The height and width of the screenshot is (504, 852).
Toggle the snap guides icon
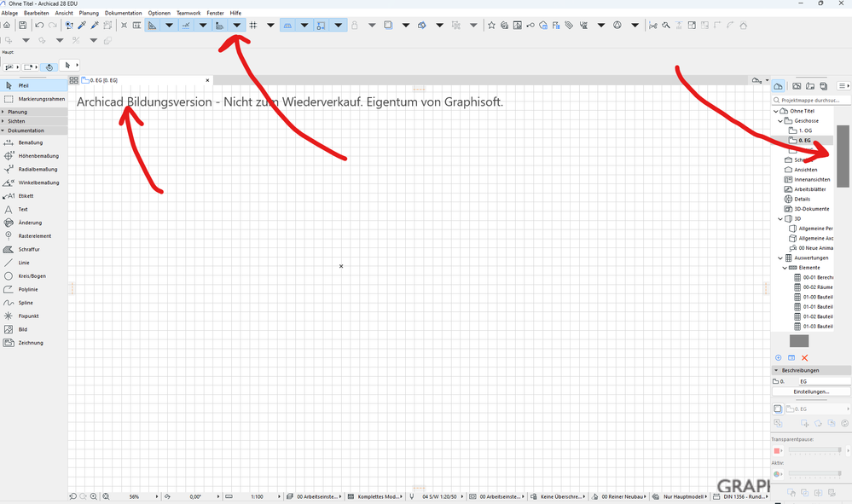coord(186,25)
